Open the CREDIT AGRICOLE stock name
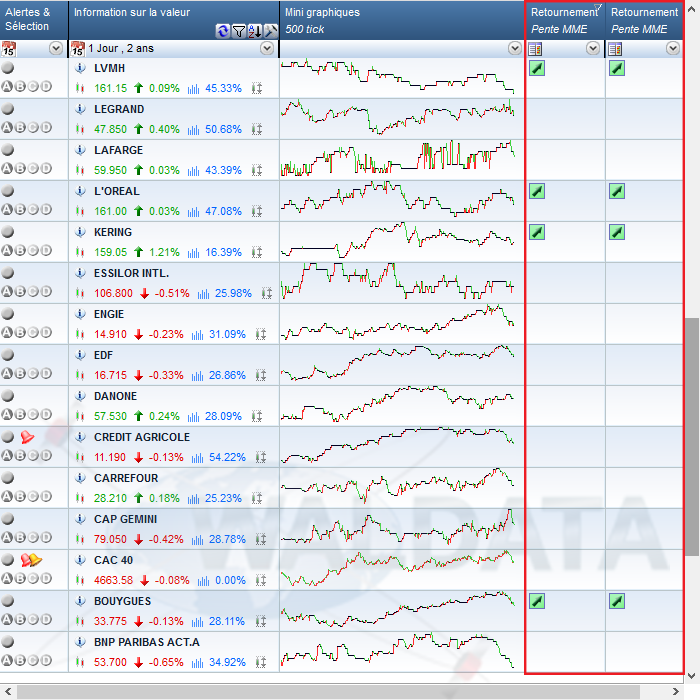Viewport: 700px width, 700px height. click(142, 437)
